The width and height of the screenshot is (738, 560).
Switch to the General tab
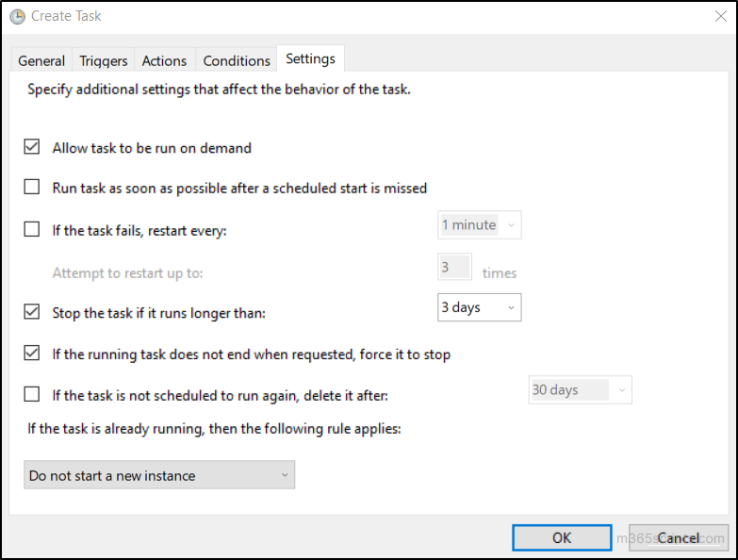[x=41, y=60]
